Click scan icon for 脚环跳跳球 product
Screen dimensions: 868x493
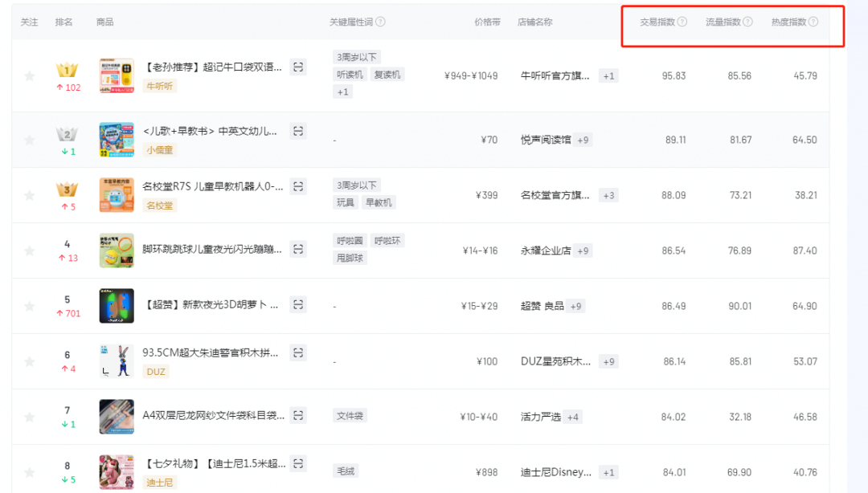click(298, 249)
